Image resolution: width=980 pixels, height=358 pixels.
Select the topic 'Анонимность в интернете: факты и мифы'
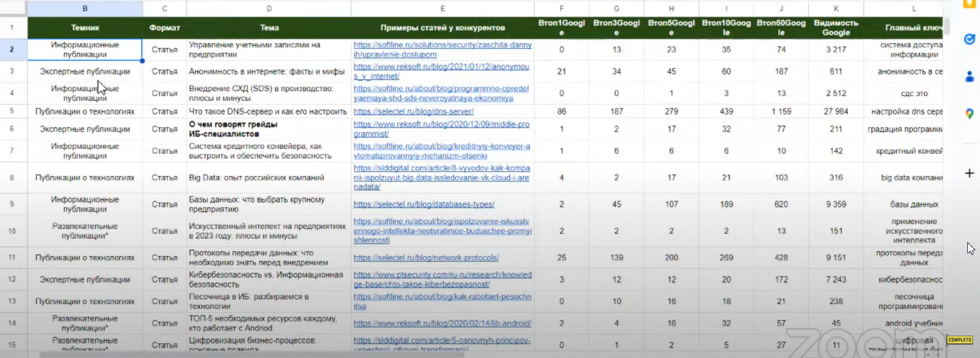269,71
